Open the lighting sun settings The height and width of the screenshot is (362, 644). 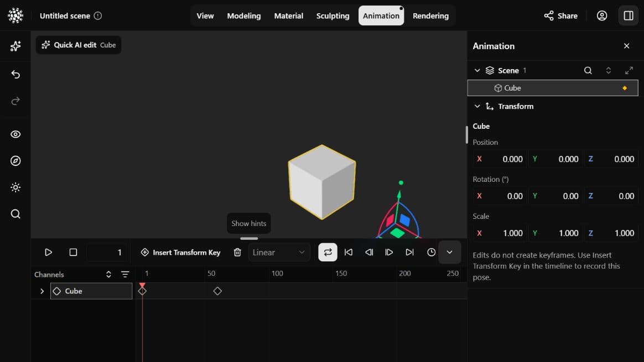(x=15, y=187)
